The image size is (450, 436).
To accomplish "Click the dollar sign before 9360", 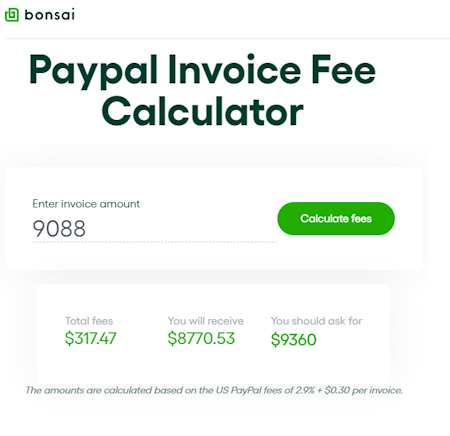I will tap(275, 340).
